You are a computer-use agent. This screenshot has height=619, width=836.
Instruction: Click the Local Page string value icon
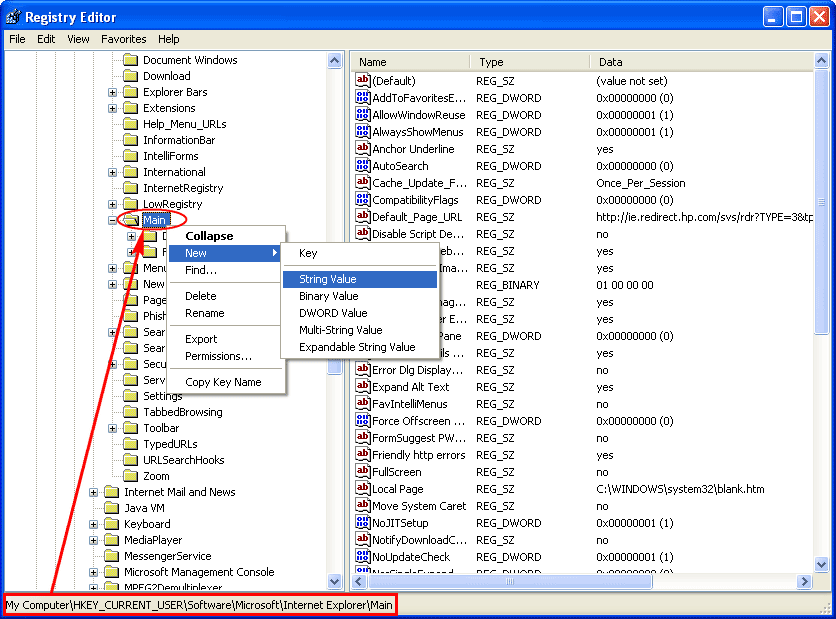[x=363, y=489]
